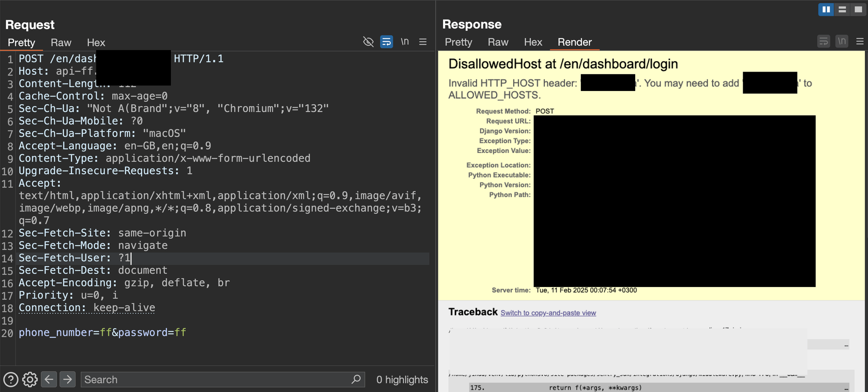Go back with the left arrow button

(x=49, y=379)
